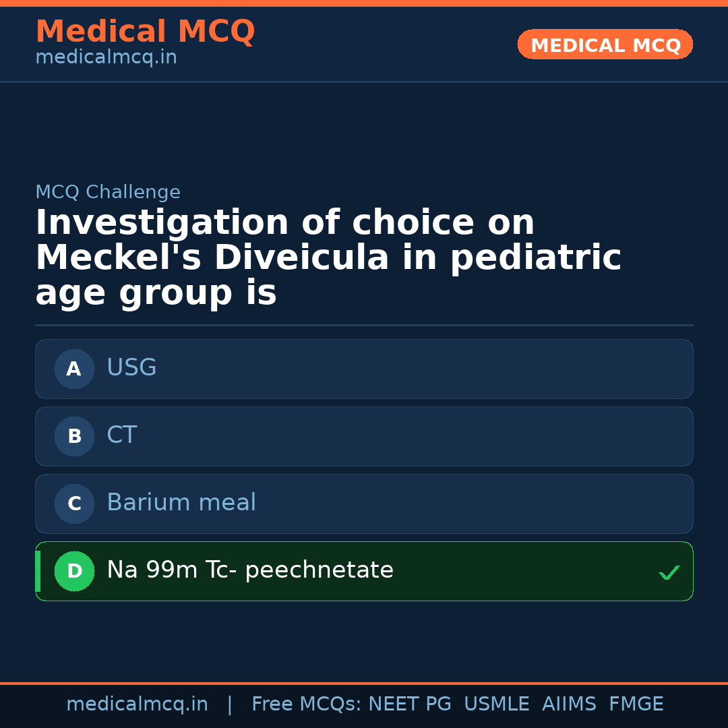Image resolution: width=728 pixels, height=728 pixels.
Task: Click the "MCQ Challenge" label
Action: [108, 192]
